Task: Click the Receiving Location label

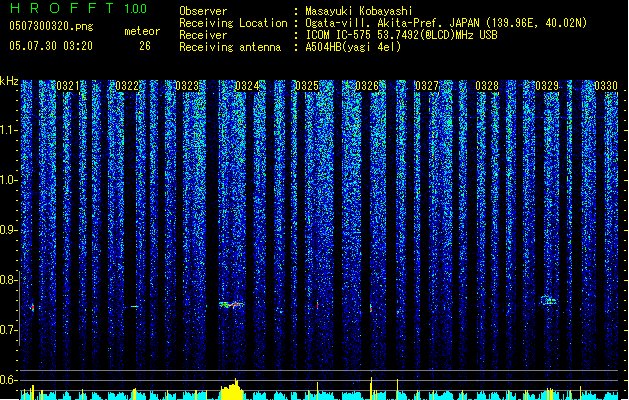Action: pos(233,23)
